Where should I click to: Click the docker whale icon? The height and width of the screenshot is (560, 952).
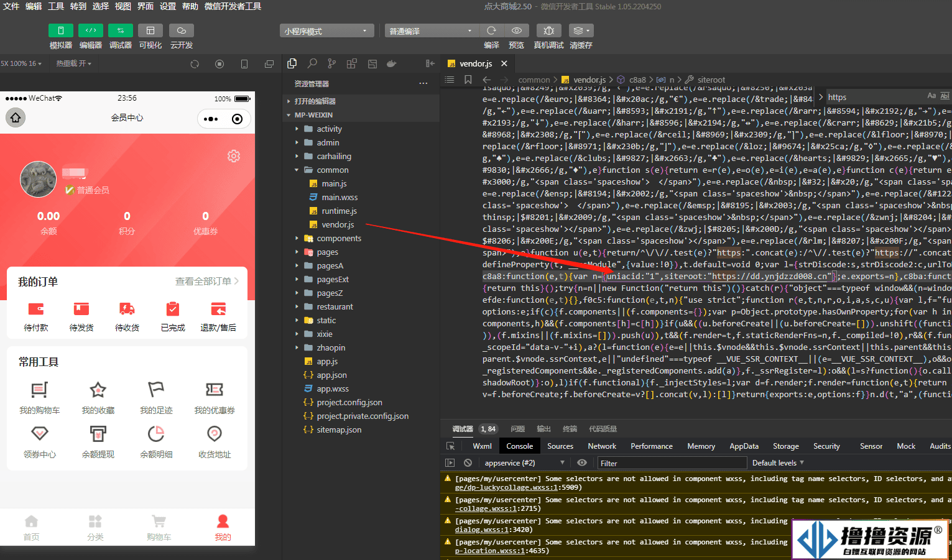tap(392, 63)
